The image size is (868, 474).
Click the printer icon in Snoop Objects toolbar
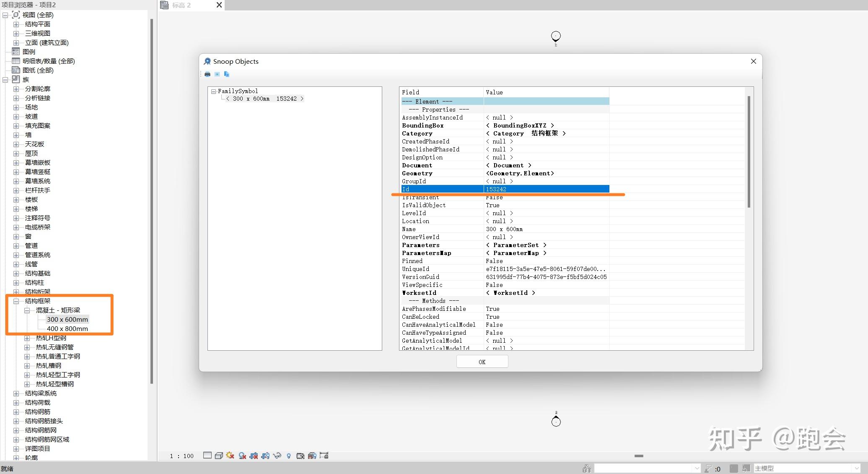[x=207, y=74]
